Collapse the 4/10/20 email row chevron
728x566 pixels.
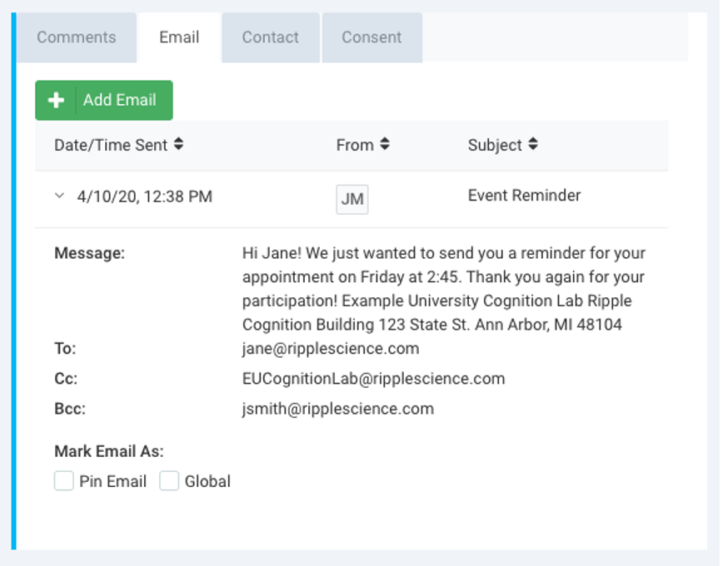pyautogui.click(x=59, y=196)
